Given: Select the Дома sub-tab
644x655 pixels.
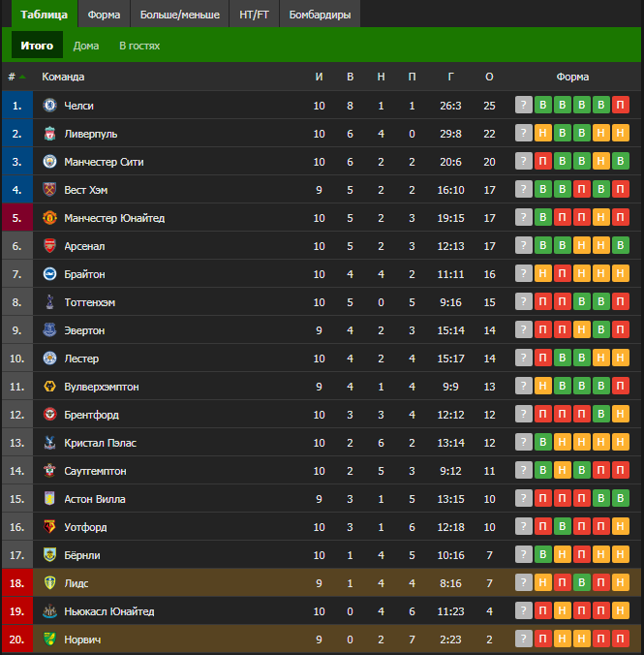Looking at the screenshot, I should 86,46.
